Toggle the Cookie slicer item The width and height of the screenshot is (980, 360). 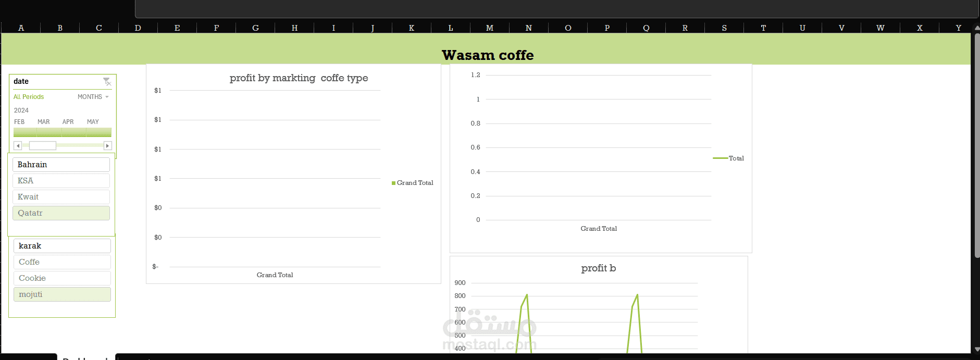coord(62,278)
